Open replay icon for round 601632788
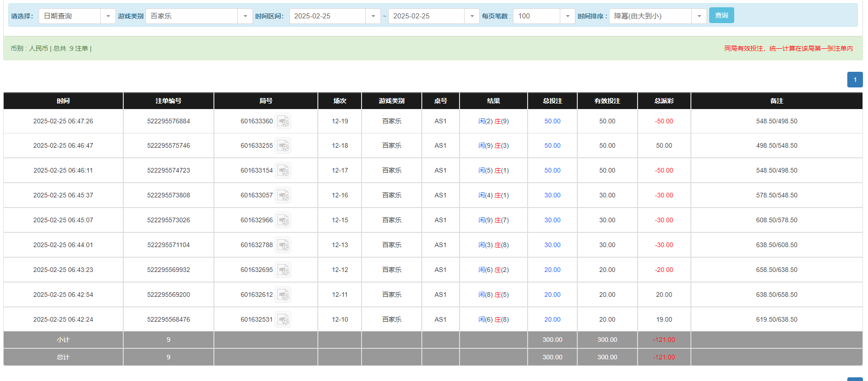The height and width of the screenshot is (381, 868). 283,245
